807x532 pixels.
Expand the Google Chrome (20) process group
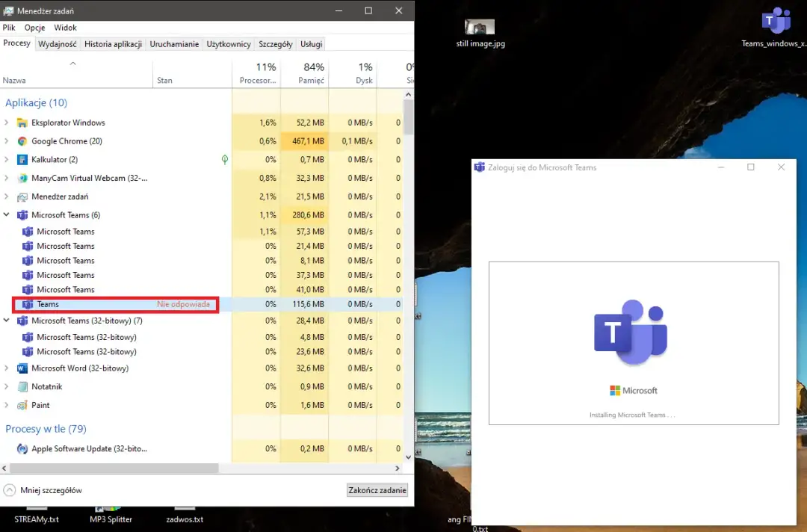point(7,140)
